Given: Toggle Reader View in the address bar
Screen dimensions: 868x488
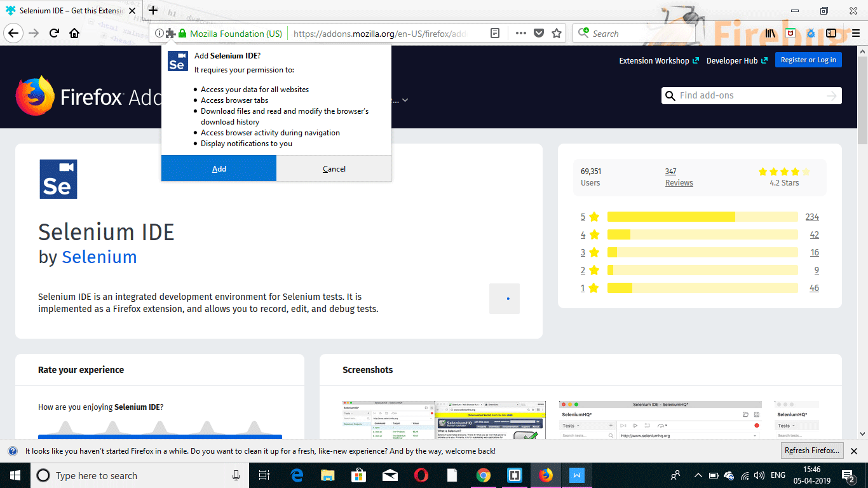Looking at the screenshot, I should [x=495, y=34].
